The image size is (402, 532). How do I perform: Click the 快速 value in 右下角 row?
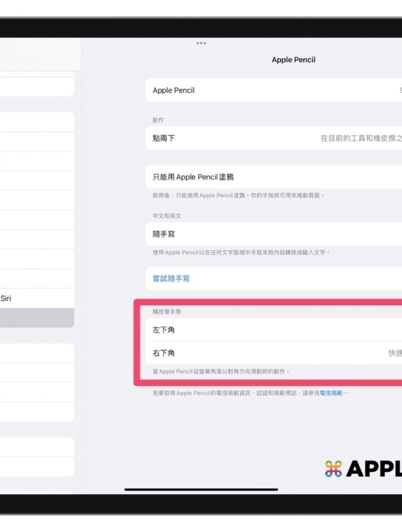395,353
